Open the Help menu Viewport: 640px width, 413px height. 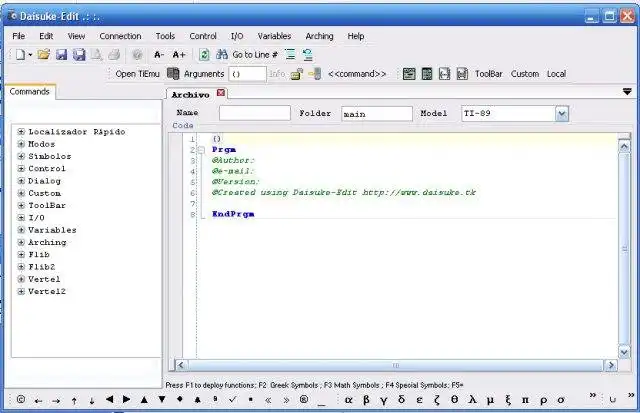[356, 36]
